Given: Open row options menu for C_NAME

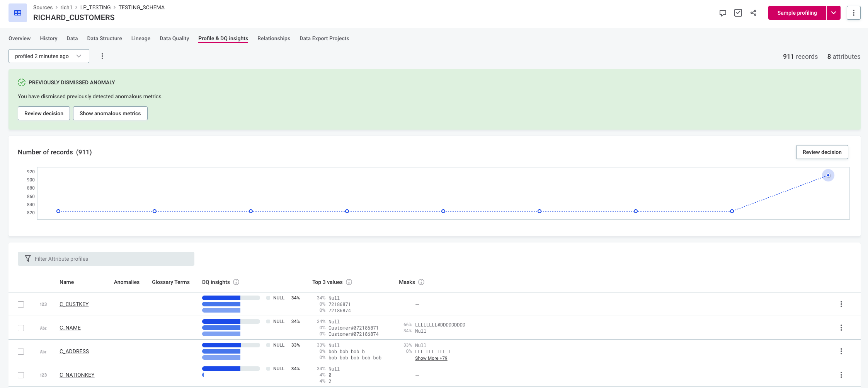Looking at the screenshot, I should [x=841, y=328].
